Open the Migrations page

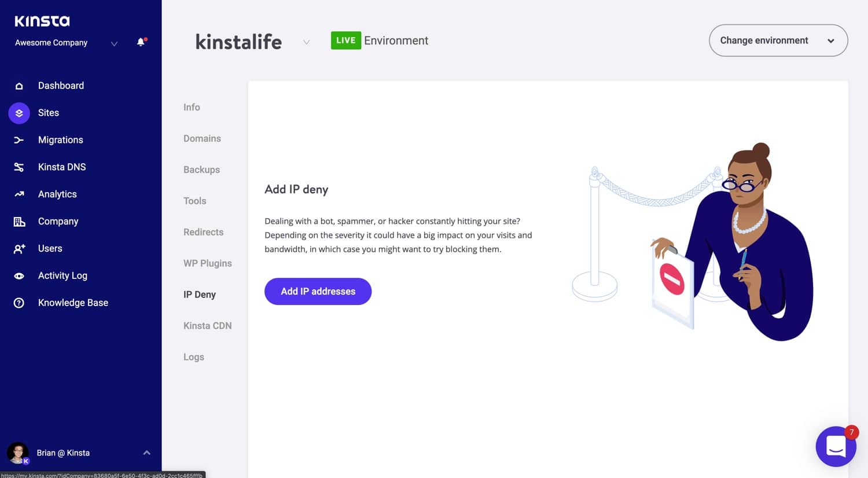[x=61, y=139]
